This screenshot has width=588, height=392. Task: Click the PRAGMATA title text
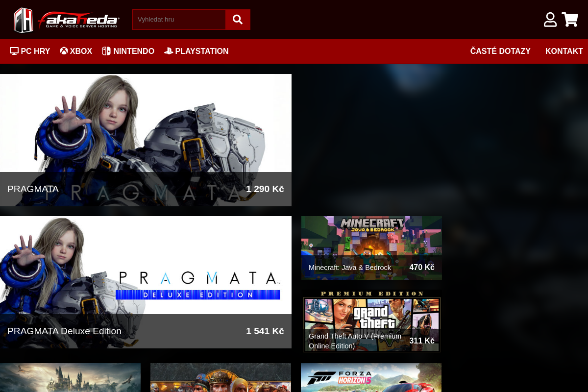pyautogui.click(x=33, y=189)
